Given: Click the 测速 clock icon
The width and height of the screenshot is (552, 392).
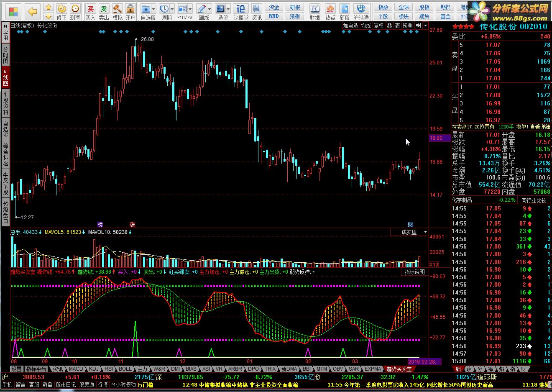Looking at the screenshot, I should click(x=75, y=8).
